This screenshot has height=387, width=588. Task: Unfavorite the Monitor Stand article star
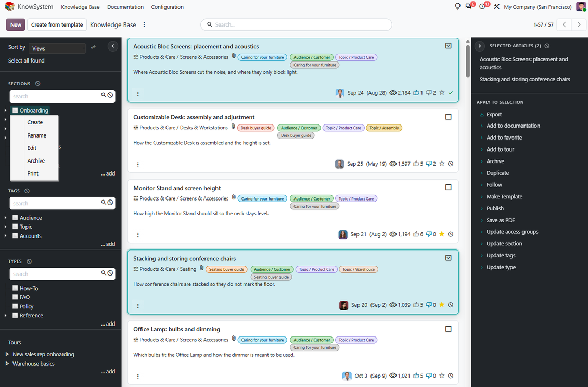[442, 234]
